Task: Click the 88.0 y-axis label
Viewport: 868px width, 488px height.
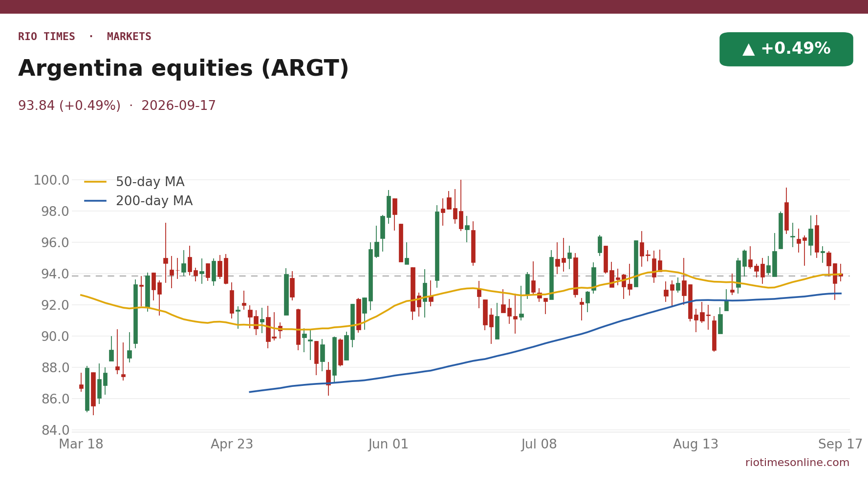Action: (x=55, y=368)
